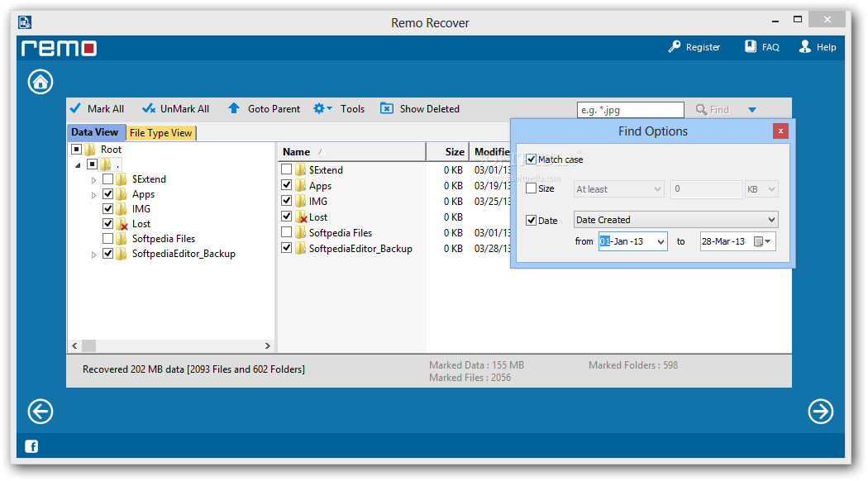Click the Lost folder icon in the file list
This screenshot has height=481, width=868.
(301, 217)
